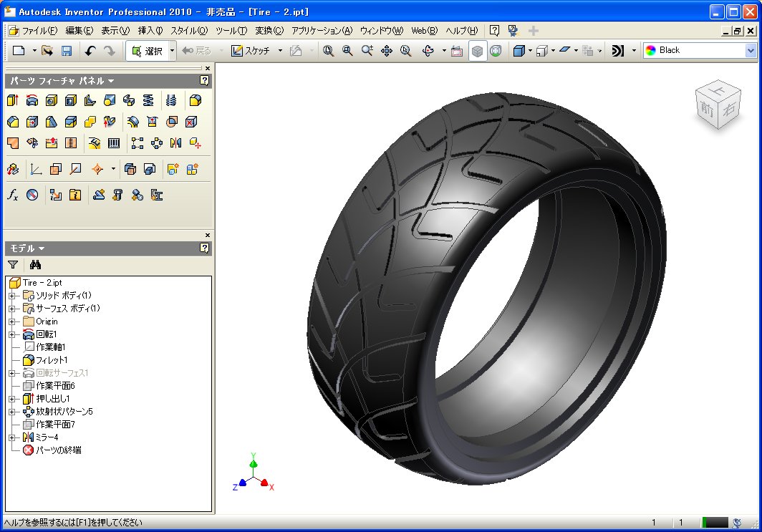Open the Parameters (fx) tool
762x532 pixels.
coord(13,195)
